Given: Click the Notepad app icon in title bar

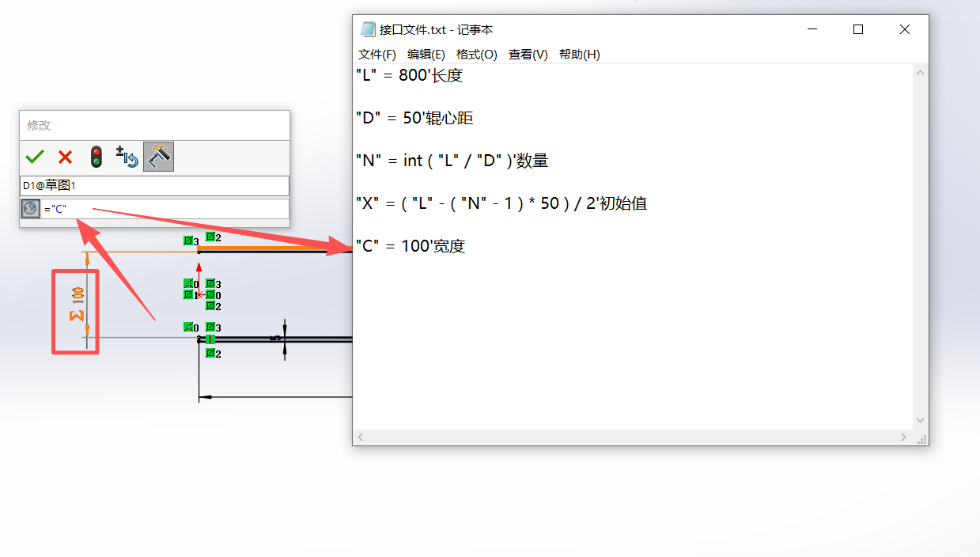Looking at the screenshot, I should coord(368,29).
